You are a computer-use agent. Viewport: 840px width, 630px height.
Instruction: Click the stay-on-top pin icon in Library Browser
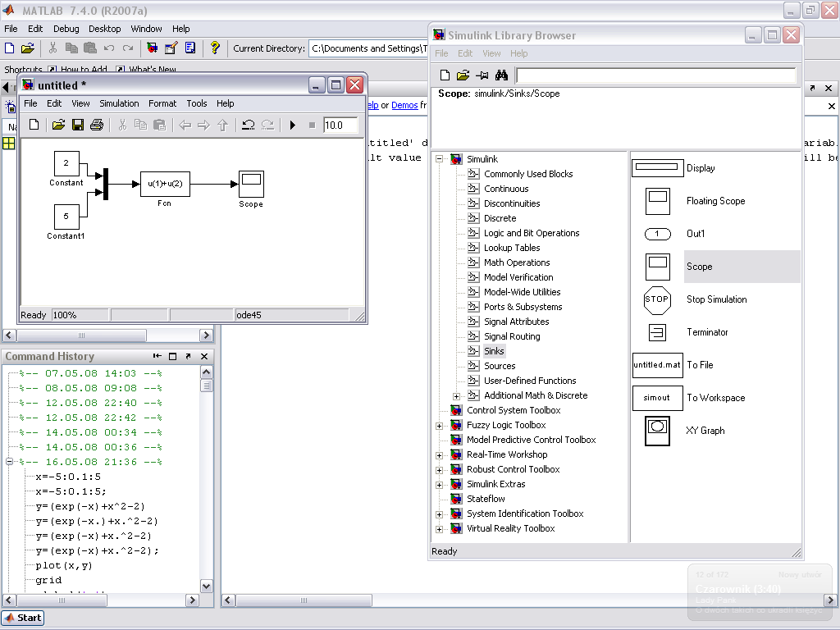point(482,75)
